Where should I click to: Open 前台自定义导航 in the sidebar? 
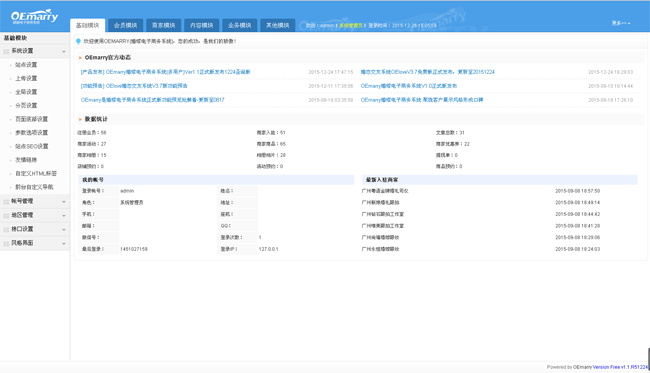point(34,187)
